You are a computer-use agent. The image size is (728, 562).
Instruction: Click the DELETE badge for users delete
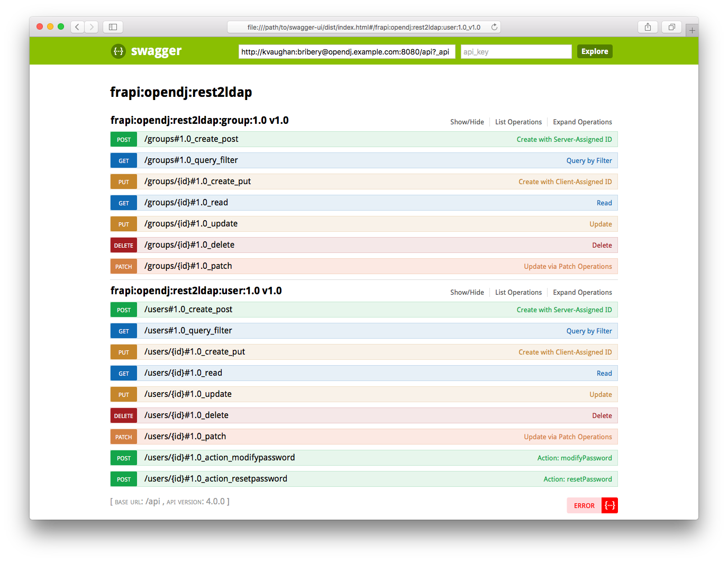[x=124, y=416]
